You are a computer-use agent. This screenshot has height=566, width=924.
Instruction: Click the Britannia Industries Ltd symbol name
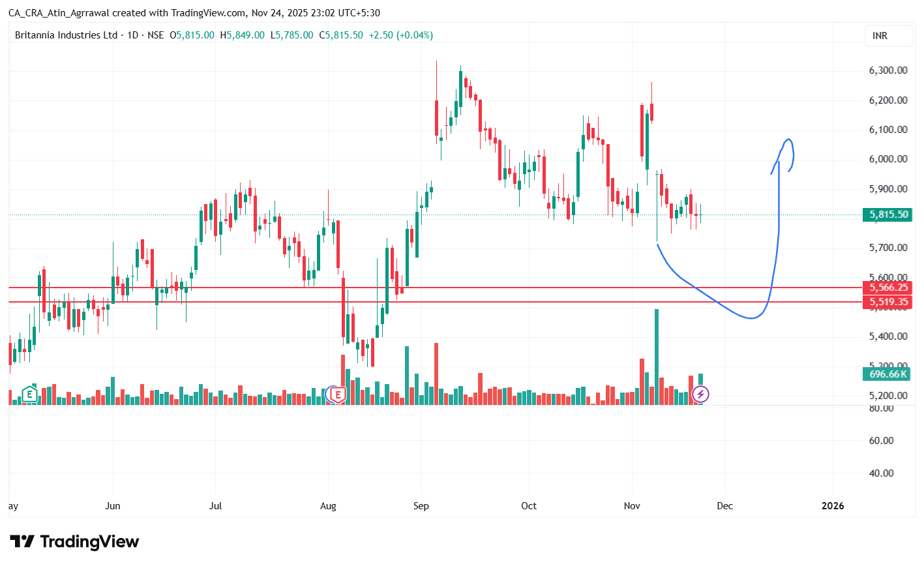pyautogui.click(x=66, y=35)
